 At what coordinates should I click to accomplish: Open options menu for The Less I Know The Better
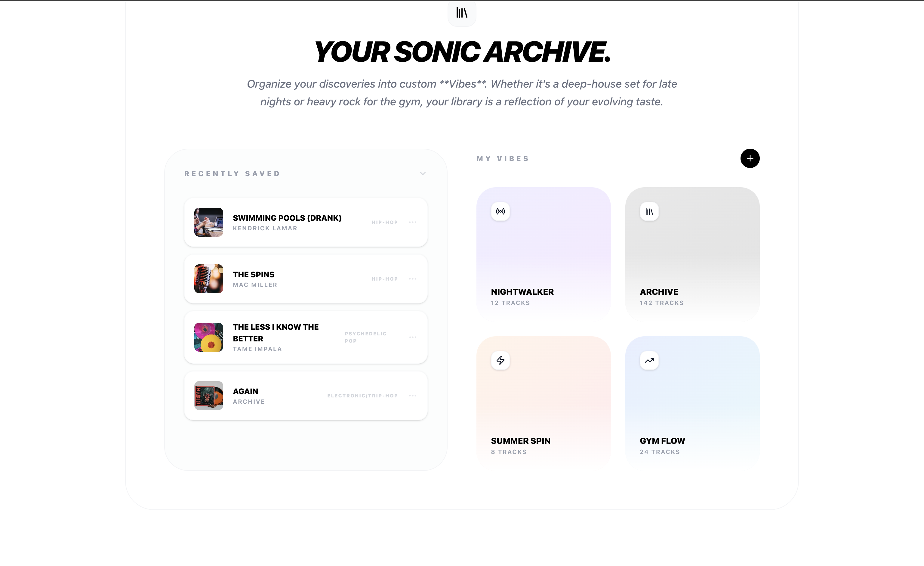(x=413, y=337)
